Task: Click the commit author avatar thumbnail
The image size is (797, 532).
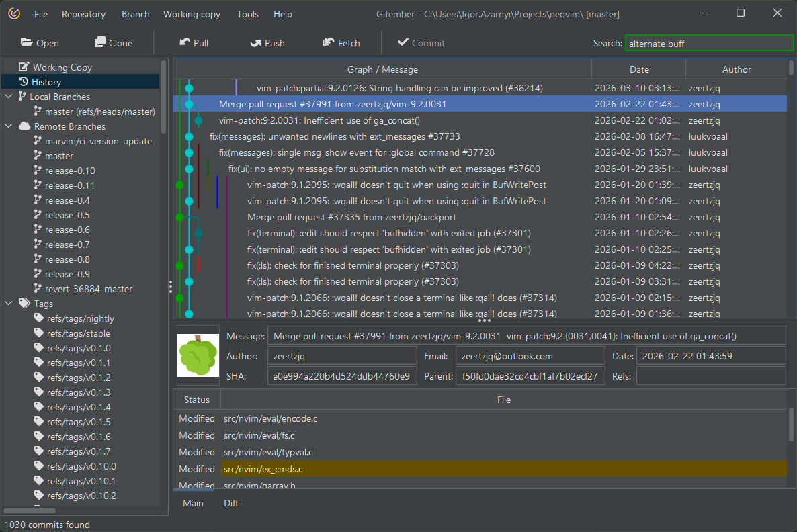Action: pyautogui.click(x=198, y=356)
